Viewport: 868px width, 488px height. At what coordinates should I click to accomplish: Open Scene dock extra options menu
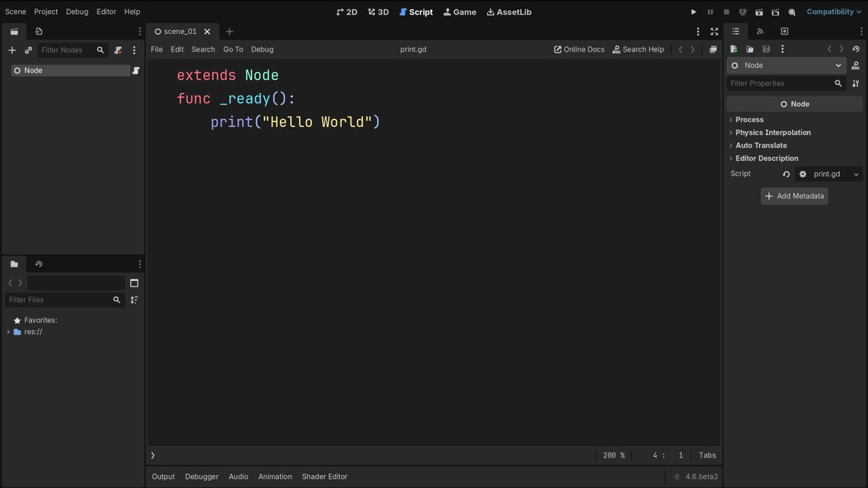click(x=135, y=50)
